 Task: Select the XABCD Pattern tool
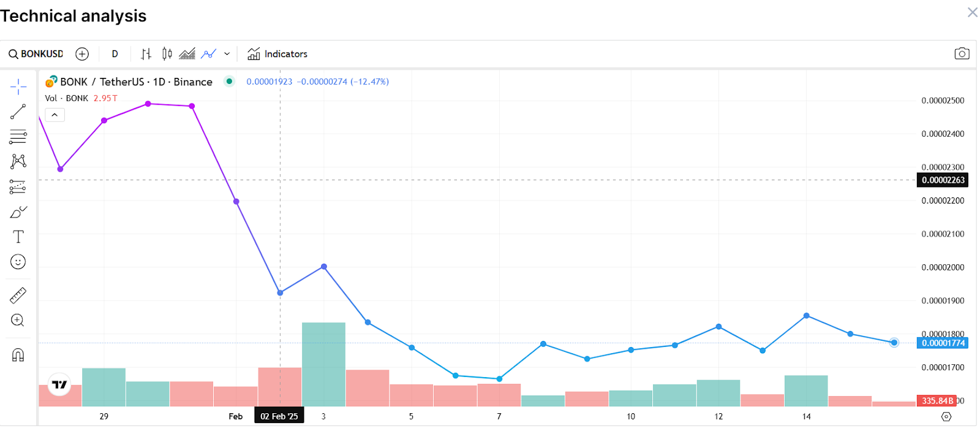pos(18,161)
